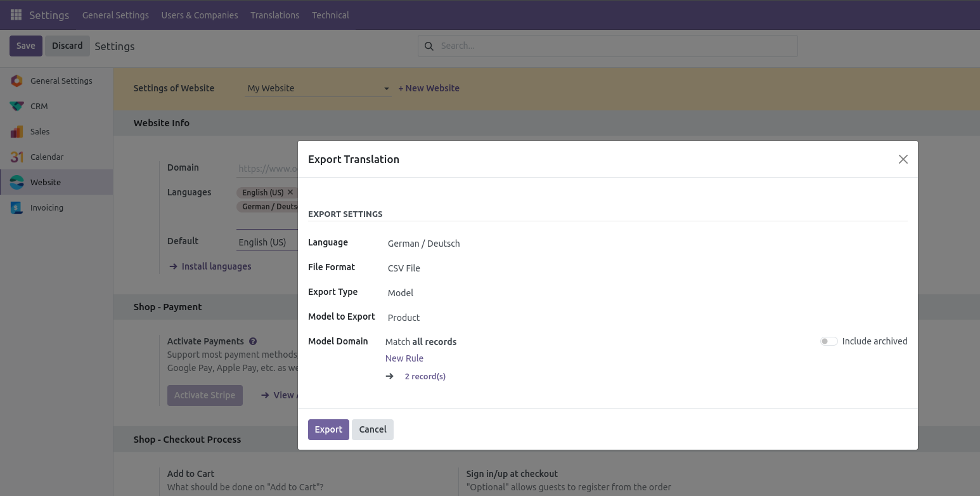Screen dimensions: 980x496
Task: Open the 2 record(s) link
Action: (425, 376)
